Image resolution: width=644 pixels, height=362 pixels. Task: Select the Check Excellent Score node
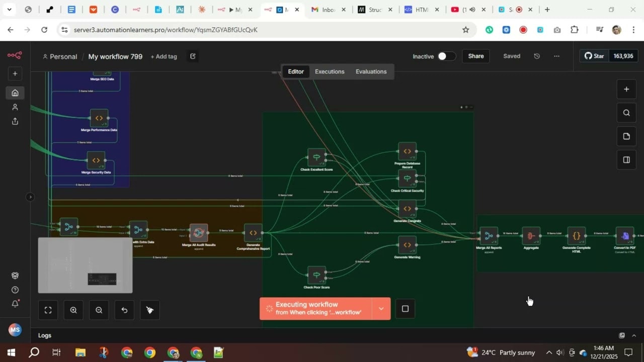click(x=316, y=157)
